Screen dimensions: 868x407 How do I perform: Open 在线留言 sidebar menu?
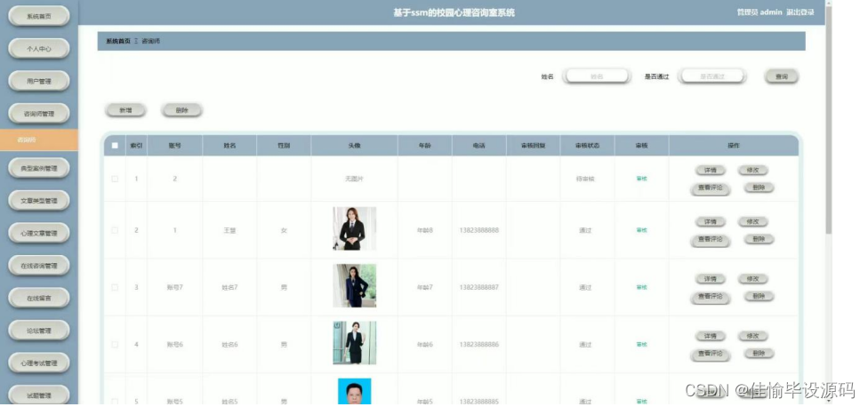[39, 298]
